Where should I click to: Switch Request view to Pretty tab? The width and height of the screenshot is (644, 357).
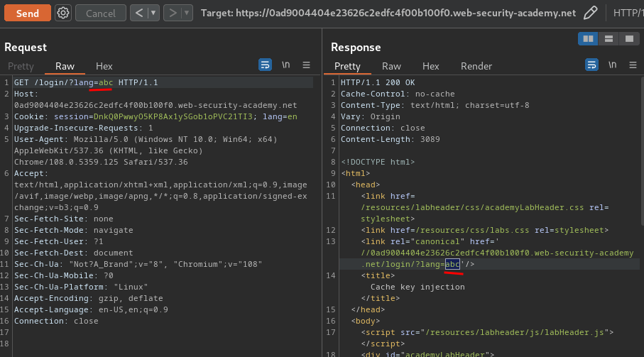(21, 66)
